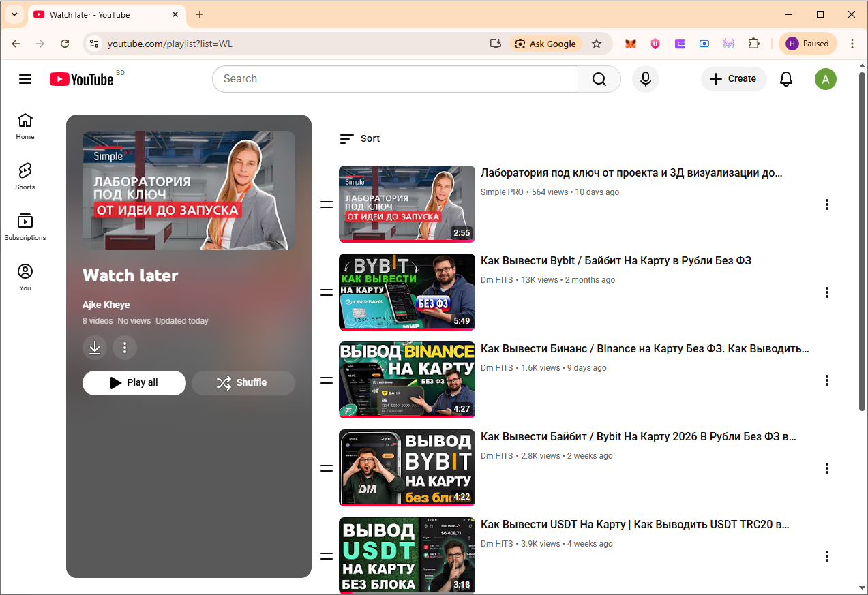The image size is (868, 595).
Task: Download the Watch later playlist
Action: click(95, 348)
